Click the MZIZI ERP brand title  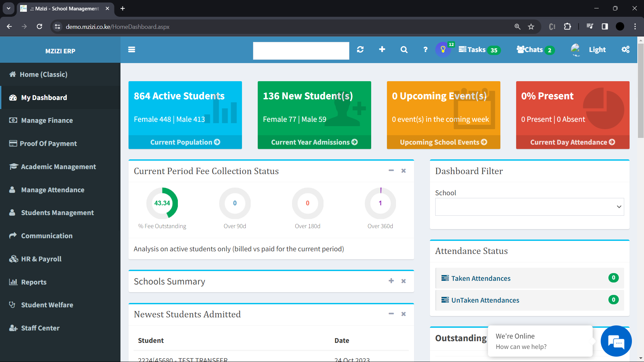coord(60,51)
